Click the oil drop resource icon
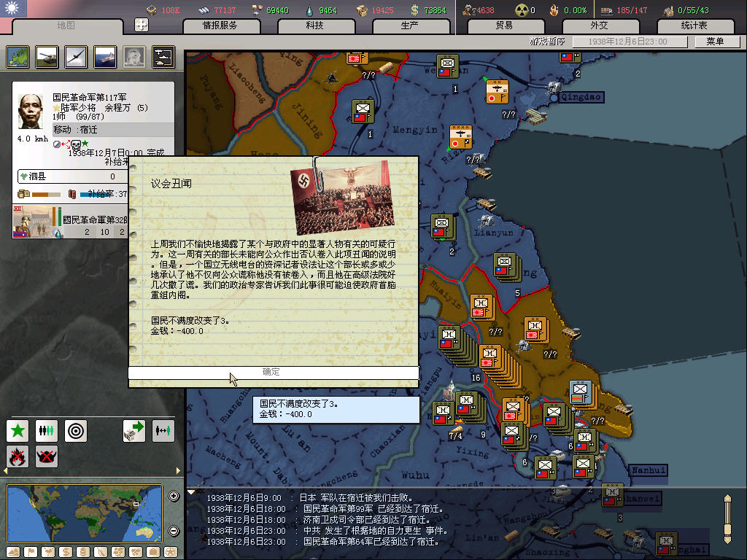This screenshot has height=560, width=747. coord(310,10)
